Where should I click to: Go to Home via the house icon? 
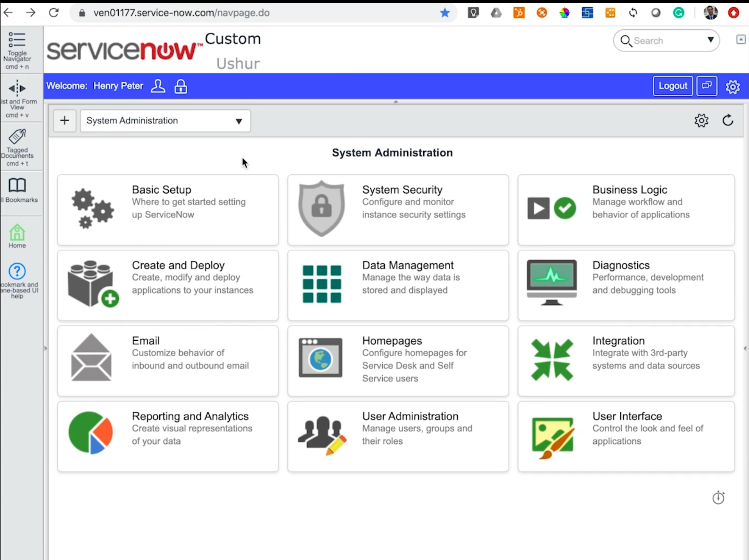(x=17, y=233)
